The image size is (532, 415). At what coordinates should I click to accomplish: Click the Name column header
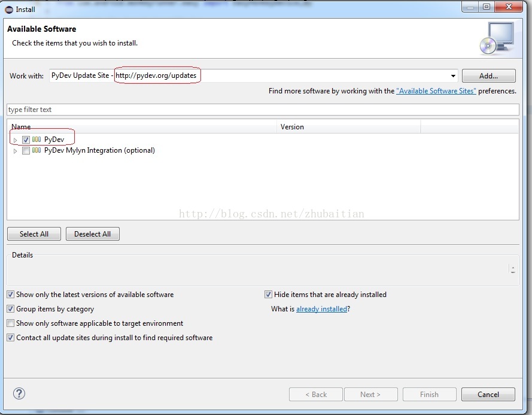pyautogui.click(x=142, y=127)
